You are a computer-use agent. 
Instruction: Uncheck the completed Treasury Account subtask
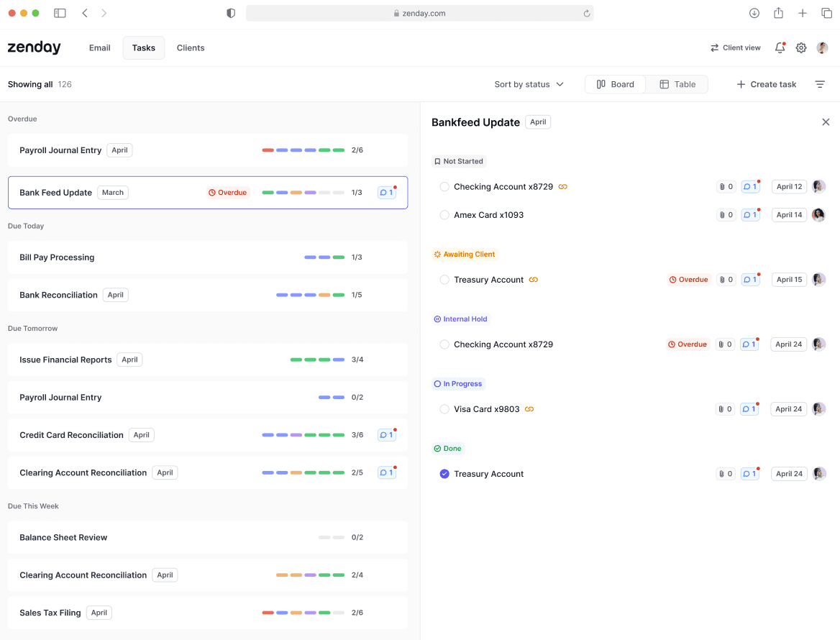tap(444, 474)
